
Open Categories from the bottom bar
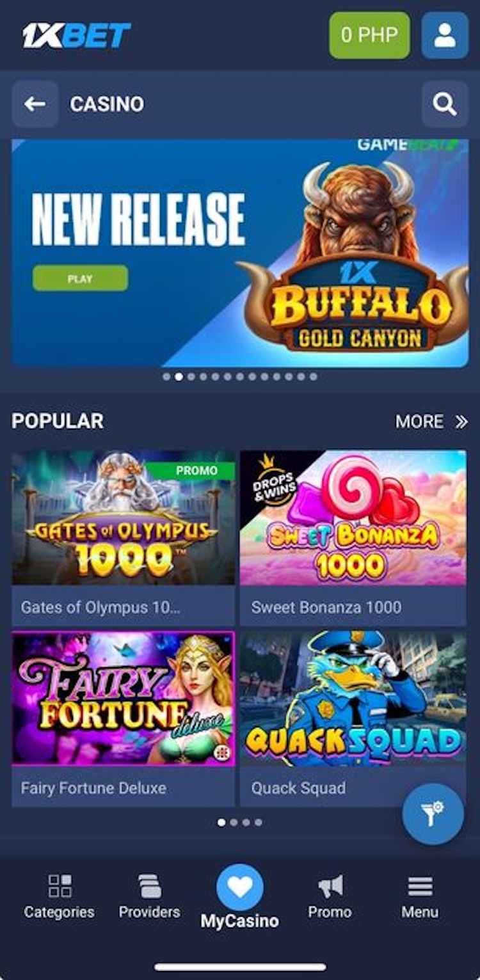[x=59, y=896]
